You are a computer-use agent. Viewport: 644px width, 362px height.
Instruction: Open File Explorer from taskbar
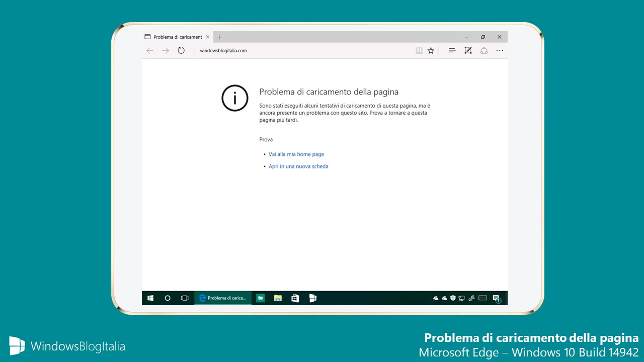click(x=278, y=298)
